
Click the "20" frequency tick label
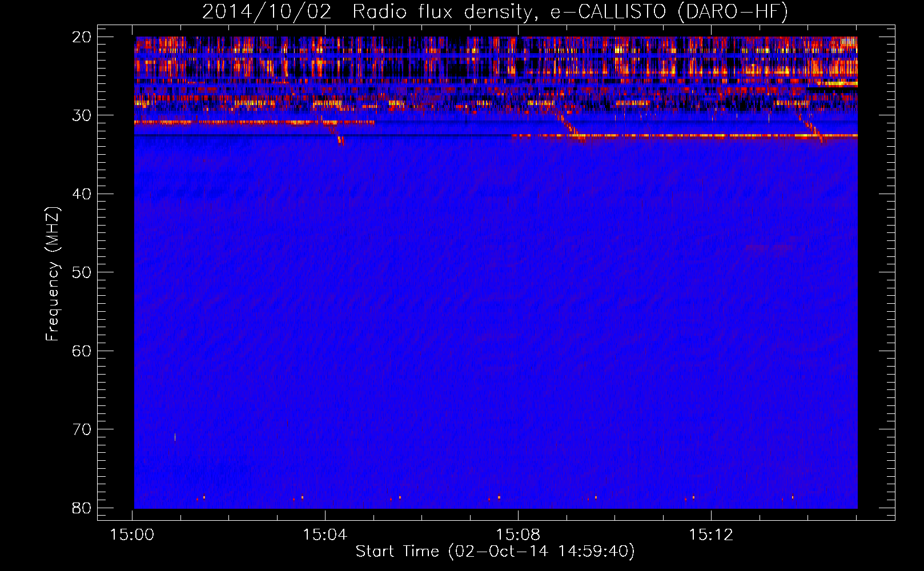tap(82, 37)
